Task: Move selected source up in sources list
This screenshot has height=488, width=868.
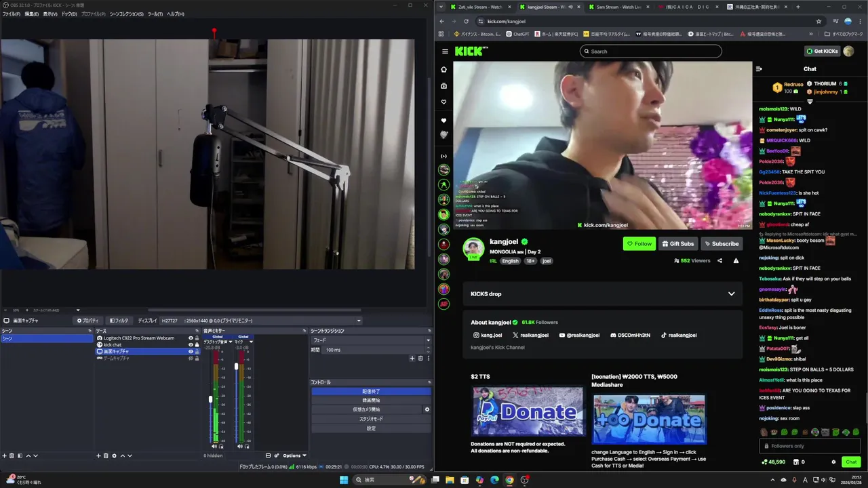Action: pyautogui.click(x=122, y=455)
